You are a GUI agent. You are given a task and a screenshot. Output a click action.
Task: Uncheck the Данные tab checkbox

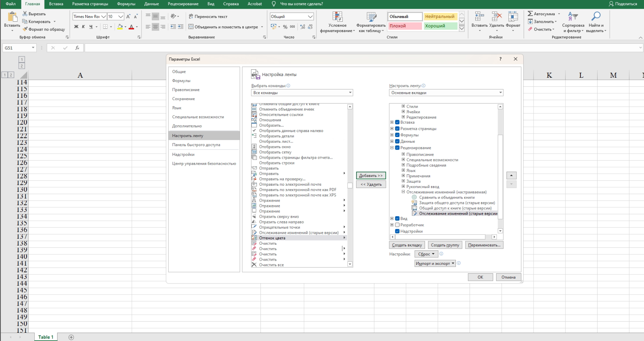tap(397, 141)
